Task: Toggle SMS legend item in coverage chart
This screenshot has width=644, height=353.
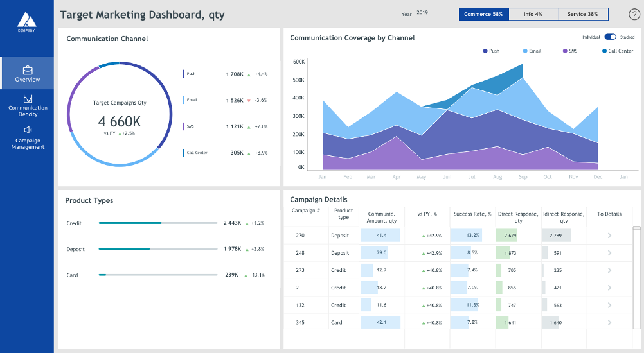Action: (570, 51)
